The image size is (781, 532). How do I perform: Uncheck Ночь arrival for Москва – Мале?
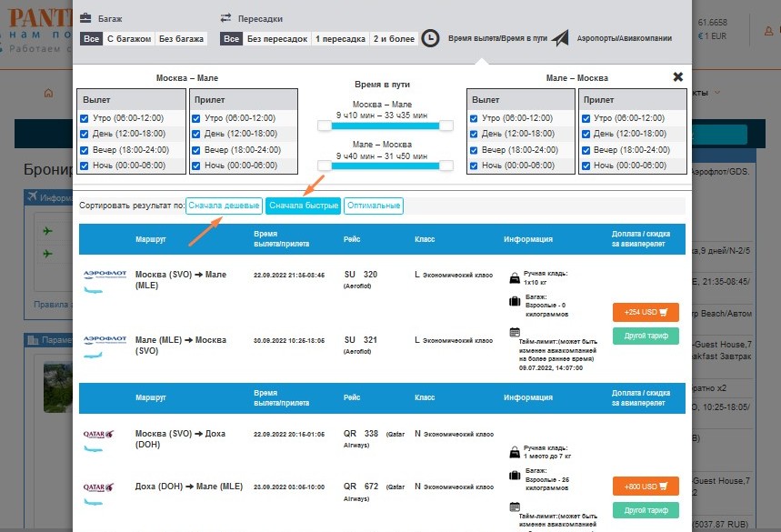195,166
